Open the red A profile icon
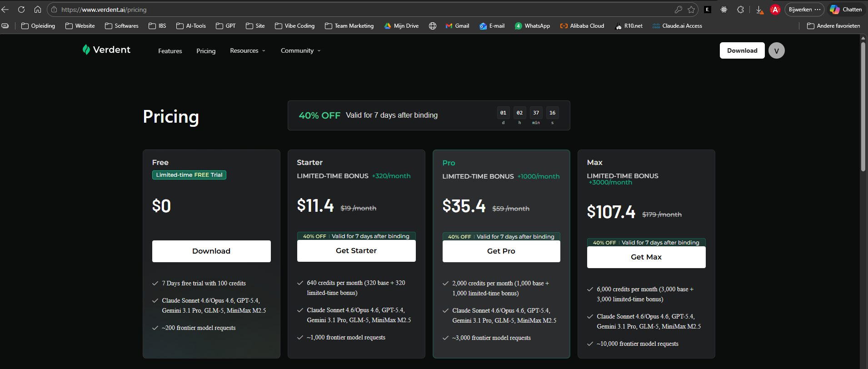This screenshot has height=369, width=868. tap(775, 10)
